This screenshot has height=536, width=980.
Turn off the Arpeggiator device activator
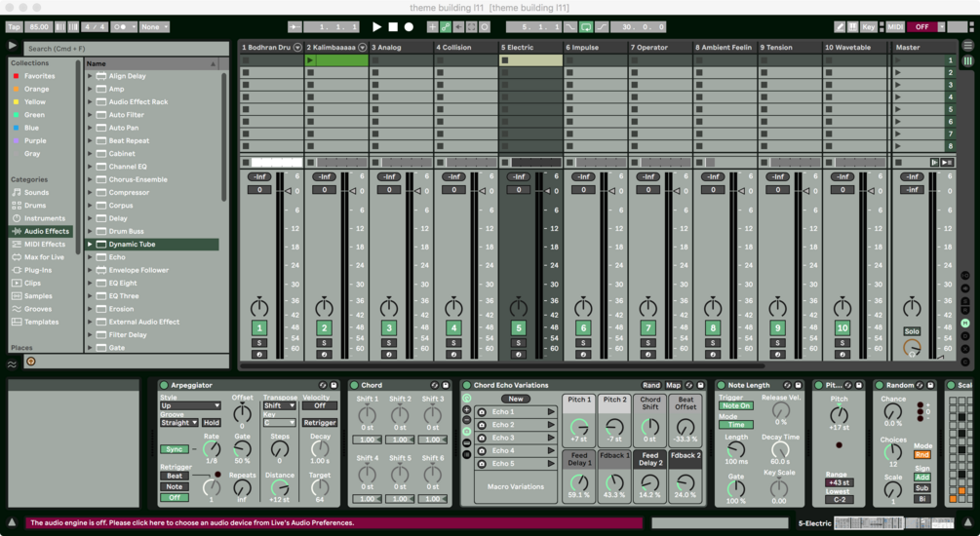tap(164, 386)
